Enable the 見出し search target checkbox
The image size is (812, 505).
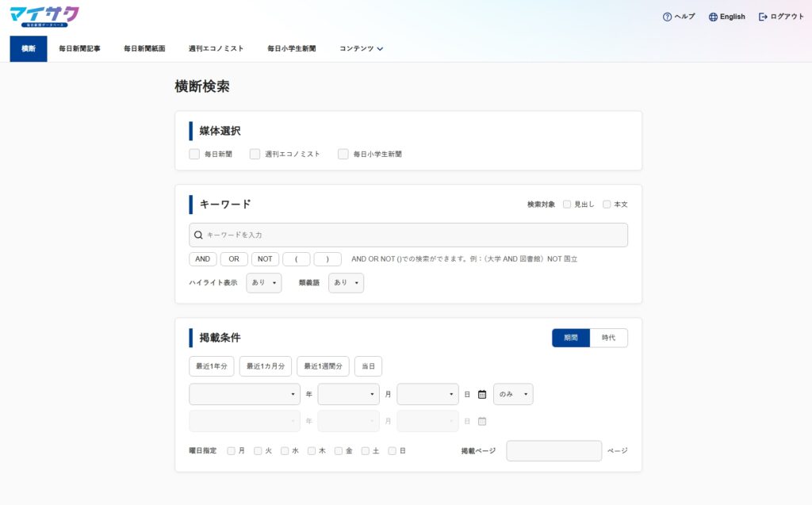[567, 205]
